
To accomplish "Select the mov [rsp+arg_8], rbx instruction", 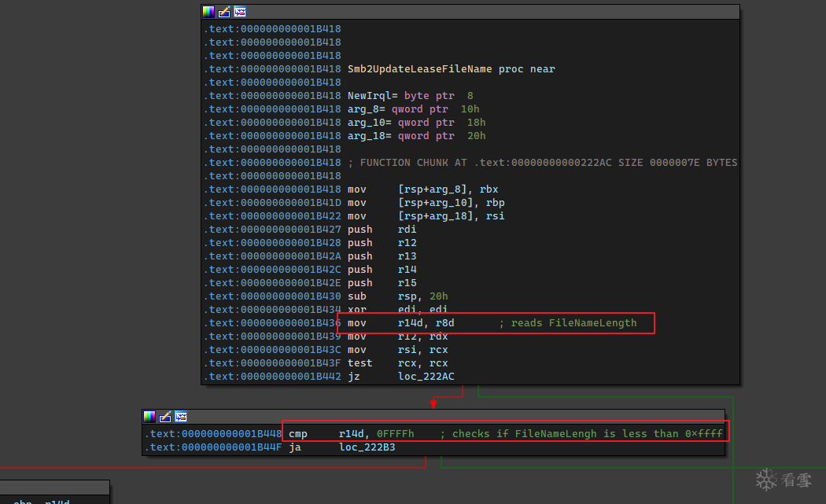I will (x=423, y=189).
